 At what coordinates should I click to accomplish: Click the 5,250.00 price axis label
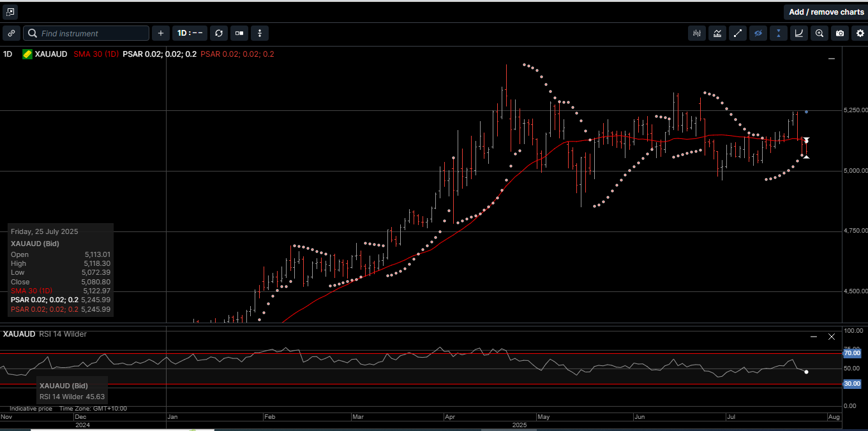pyautogui.click(x=855, y=110)
